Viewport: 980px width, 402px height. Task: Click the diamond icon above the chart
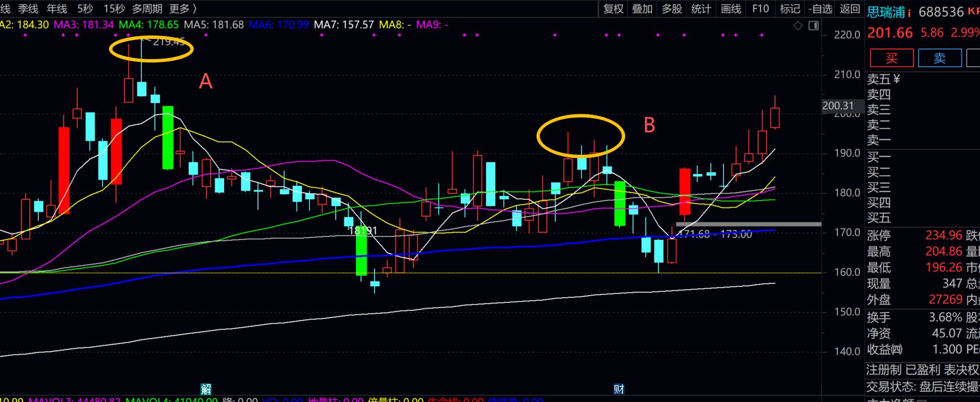click(798, 26)
